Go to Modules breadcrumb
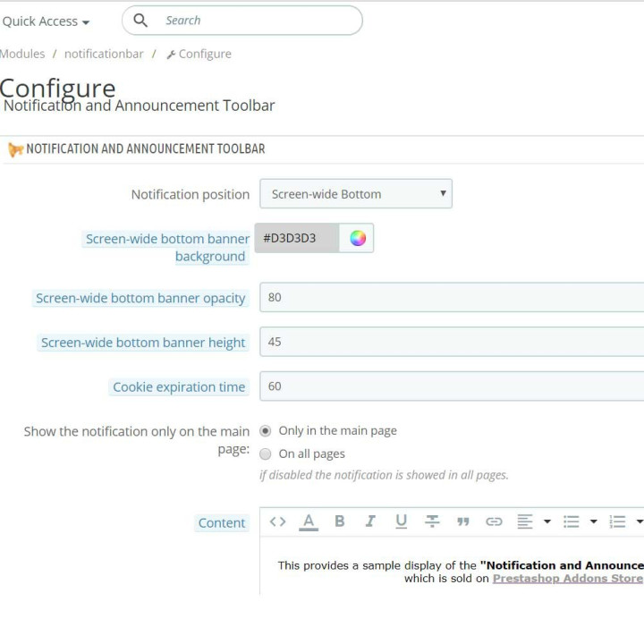 click(22, 54)
